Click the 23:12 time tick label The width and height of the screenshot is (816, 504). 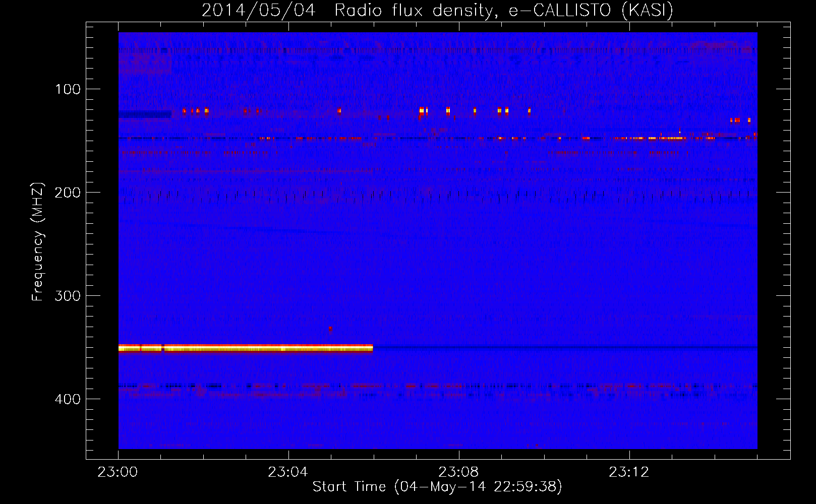point(629,472)
